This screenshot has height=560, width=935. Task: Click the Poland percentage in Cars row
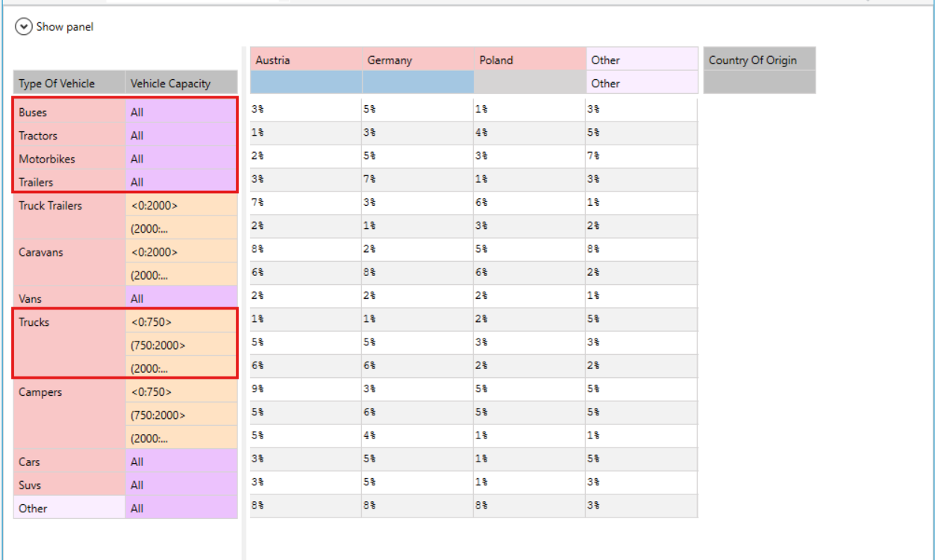point(530,459)
